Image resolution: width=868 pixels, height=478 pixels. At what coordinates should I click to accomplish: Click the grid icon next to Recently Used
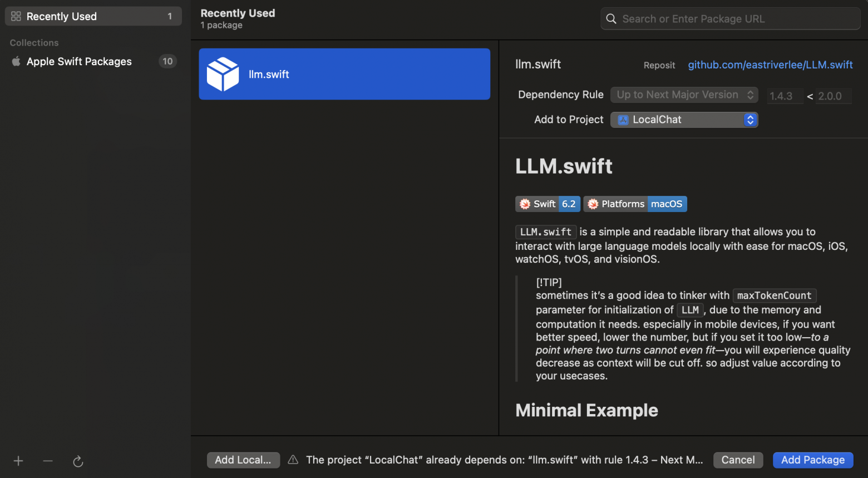(x=16, y=16)
